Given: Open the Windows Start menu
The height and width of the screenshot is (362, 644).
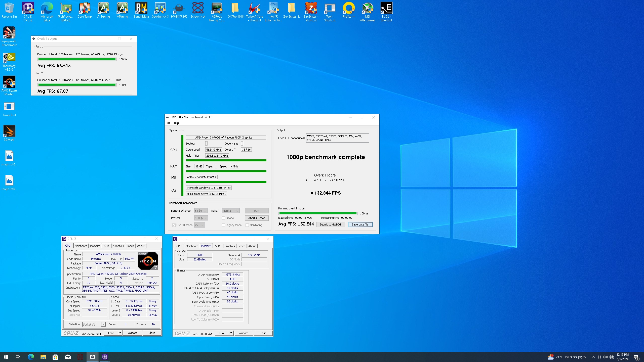Looking at the screenshot, I should click(6, 357).
